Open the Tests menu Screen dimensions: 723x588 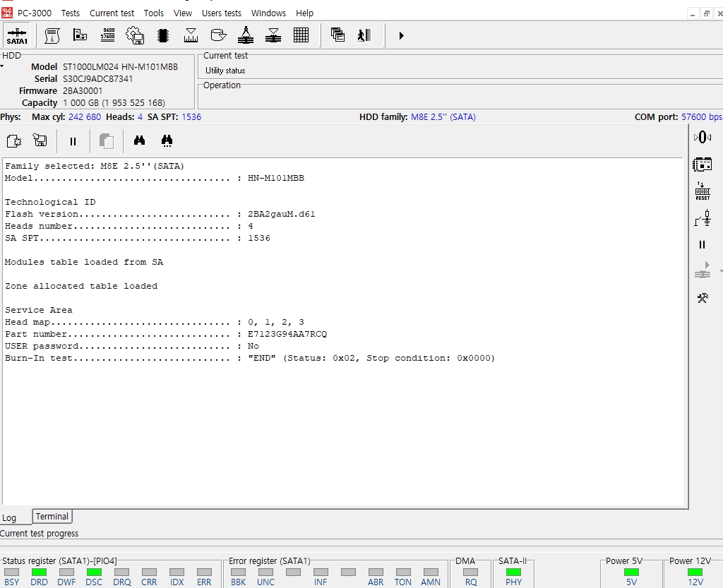(x=70, y=13)
